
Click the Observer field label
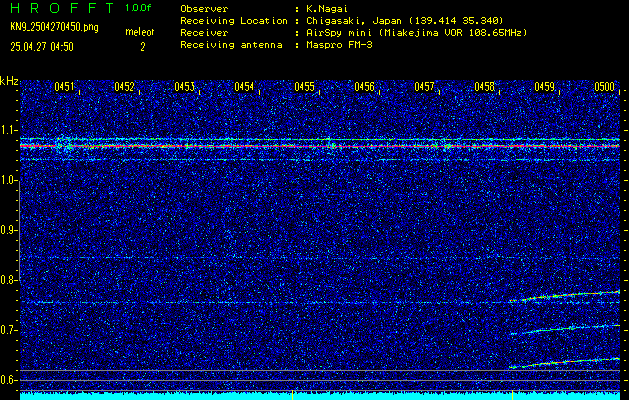pyautogui.click(x=204, y=9)
